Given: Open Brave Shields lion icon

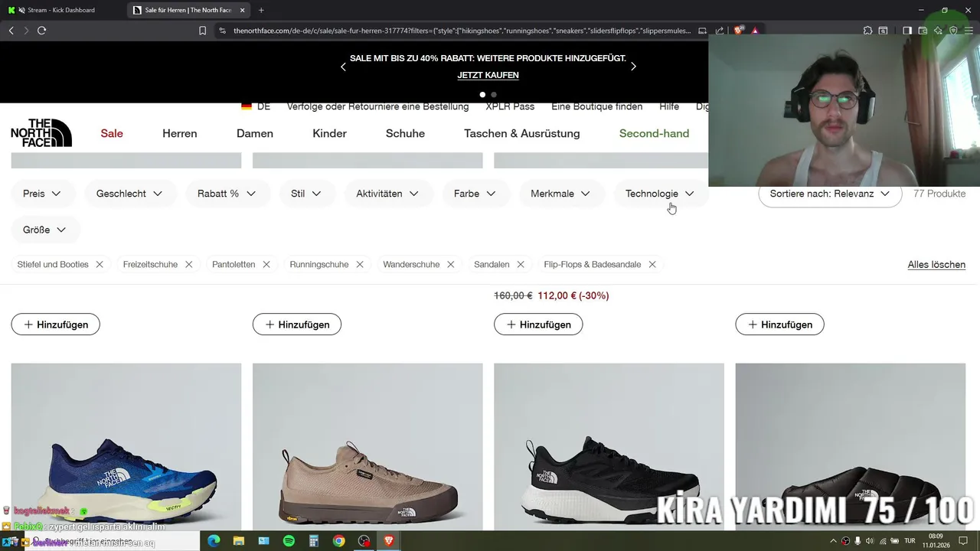Looking at the screenshot, I should [739, 31].
